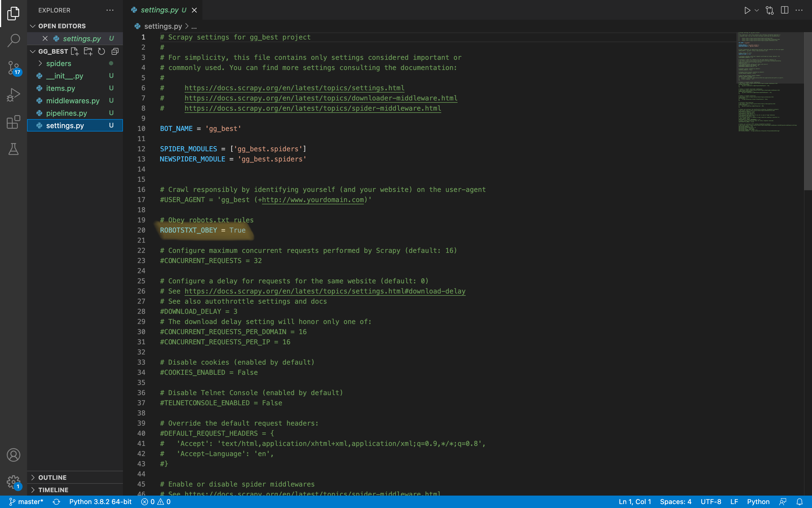Expand the spiders folder
812x508 pixels.
(x=75, y=63)
